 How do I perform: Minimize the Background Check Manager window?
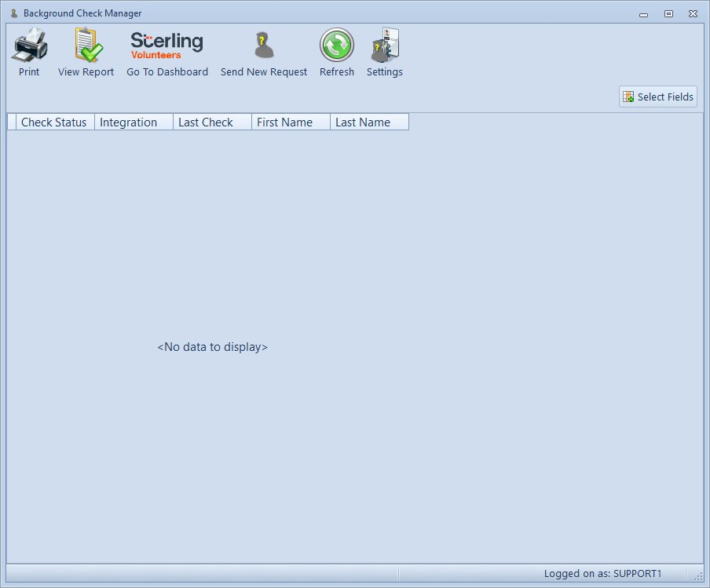point(643,14)
